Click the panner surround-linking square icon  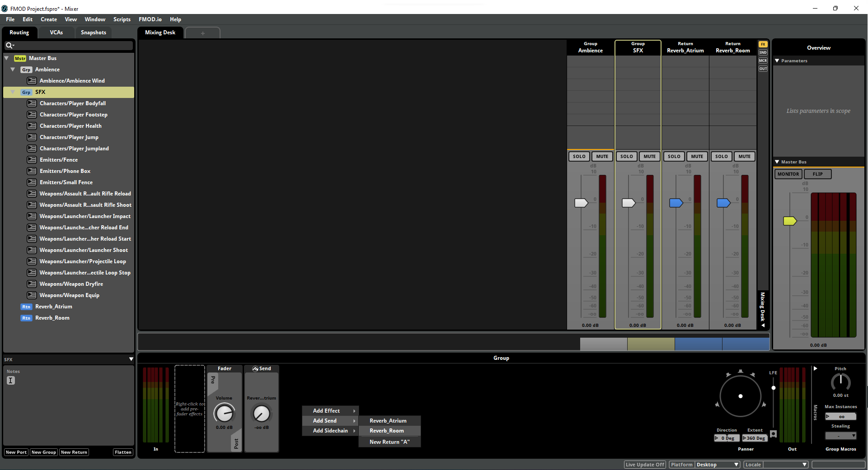pos(774,434)
